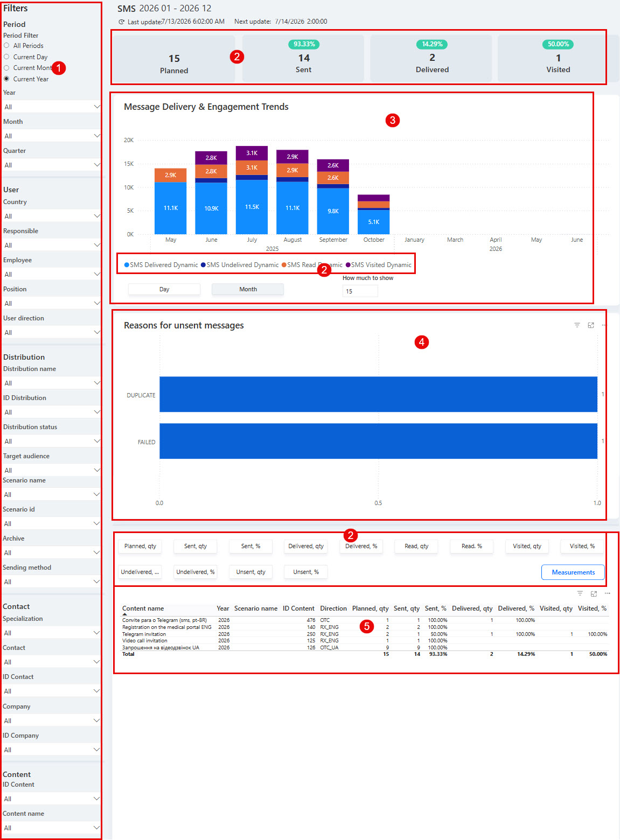Expand the Archive filter dropdown

point(51,552)
